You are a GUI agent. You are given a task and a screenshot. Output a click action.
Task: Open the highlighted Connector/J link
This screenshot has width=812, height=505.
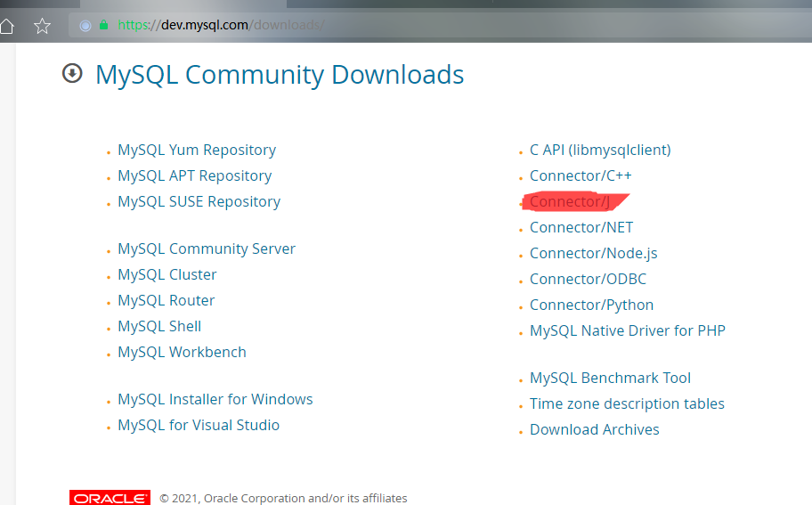pyautogui.click(x=570, y=201)
